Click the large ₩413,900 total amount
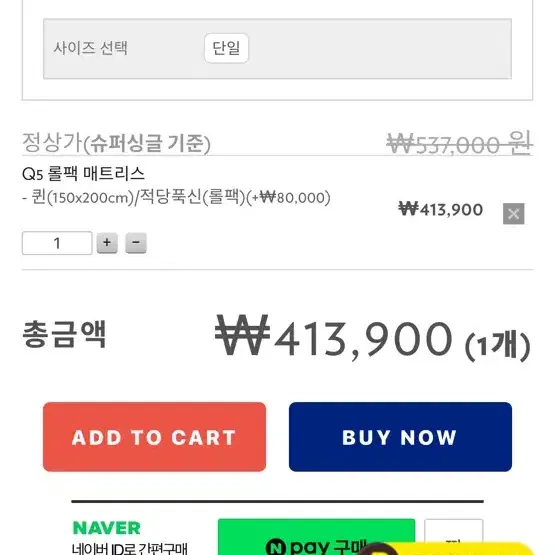This screenshot has width=555, height=555. click(x=334, y=336)
